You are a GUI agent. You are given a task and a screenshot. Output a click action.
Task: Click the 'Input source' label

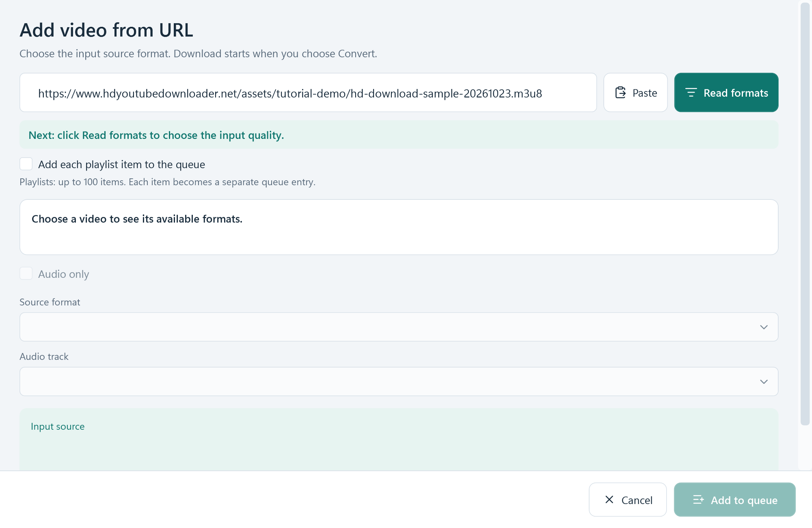58,426
